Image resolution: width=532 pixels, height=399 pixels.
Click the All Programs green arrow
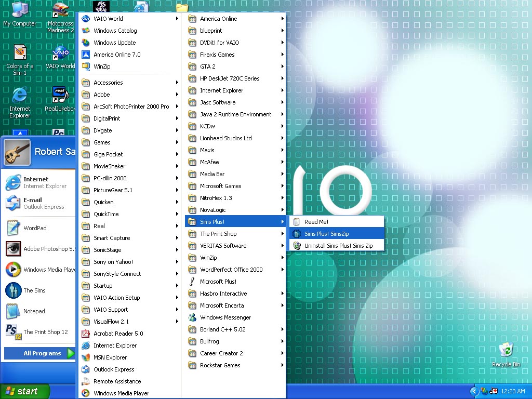[71, 353]
